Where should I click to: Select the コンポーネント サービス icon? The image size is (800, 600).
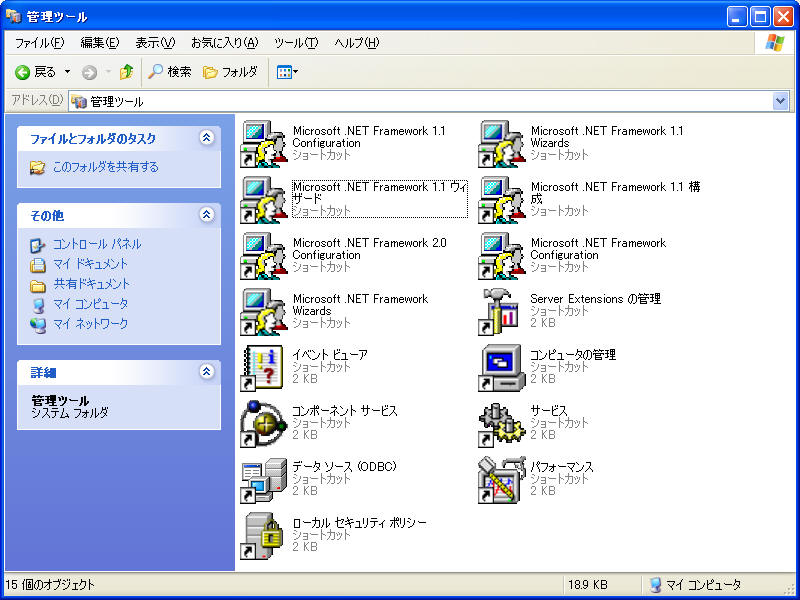click(x=263, y=424)
